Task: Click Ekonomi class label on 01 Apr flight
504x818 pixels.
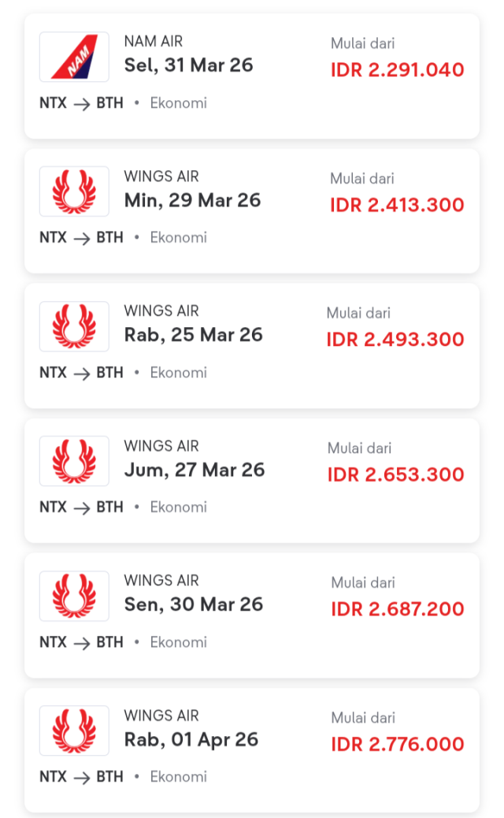Action: pos(179,777)
